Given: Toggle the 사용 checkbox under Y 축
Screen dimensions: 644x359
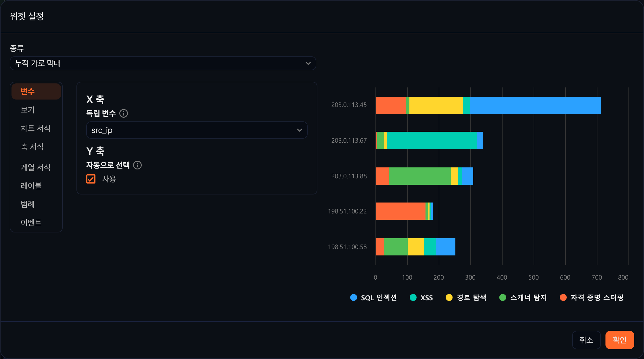Looking at the screenshot, I should tap(91, 179).
